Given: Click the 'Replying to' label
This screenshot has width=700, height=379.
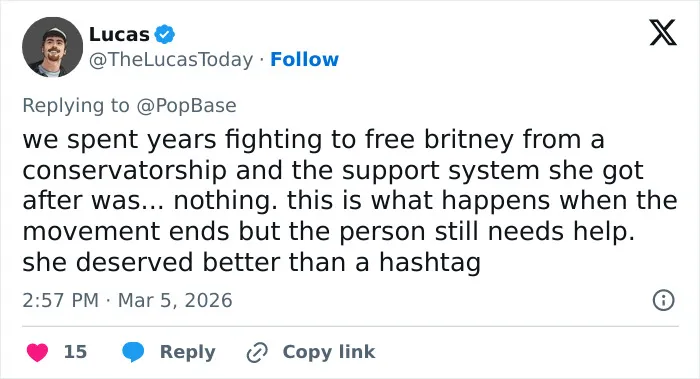Looking at the screenshot, I should tap(76, 106).
